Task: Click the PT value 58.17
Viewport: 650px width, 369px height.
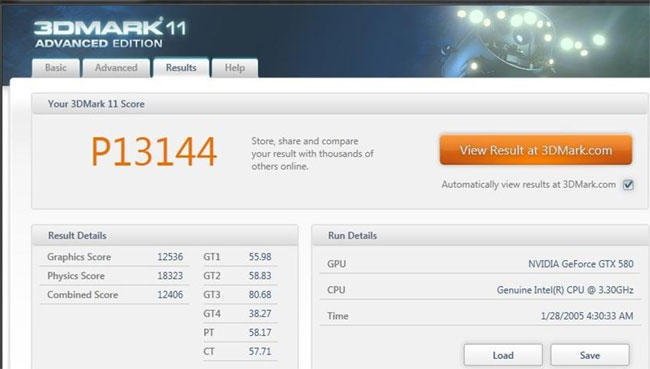Action: click(x=260, y=333)
